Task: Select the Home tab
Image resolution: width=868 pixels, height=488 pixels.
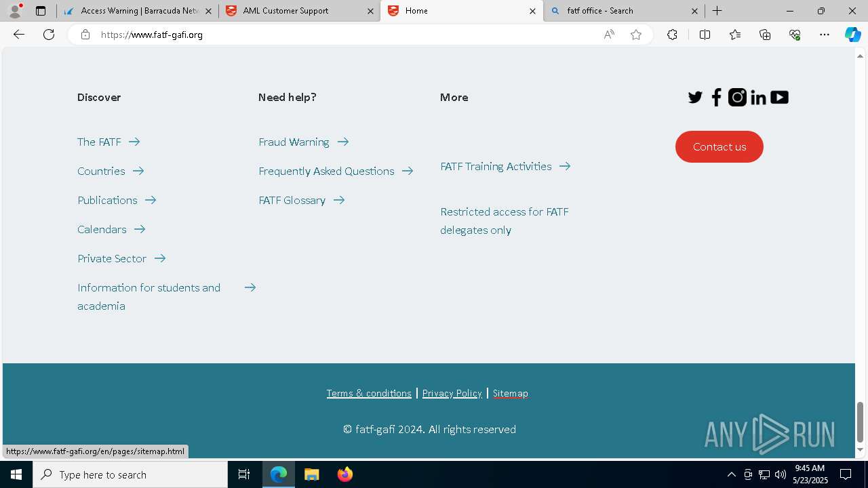Action: (x=461, y=11)
